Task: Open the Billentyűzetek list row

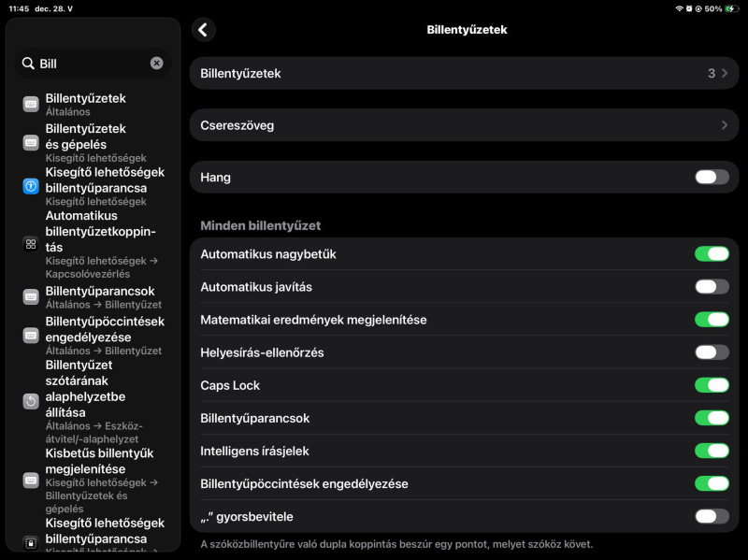Action: (x=464, y=73)
